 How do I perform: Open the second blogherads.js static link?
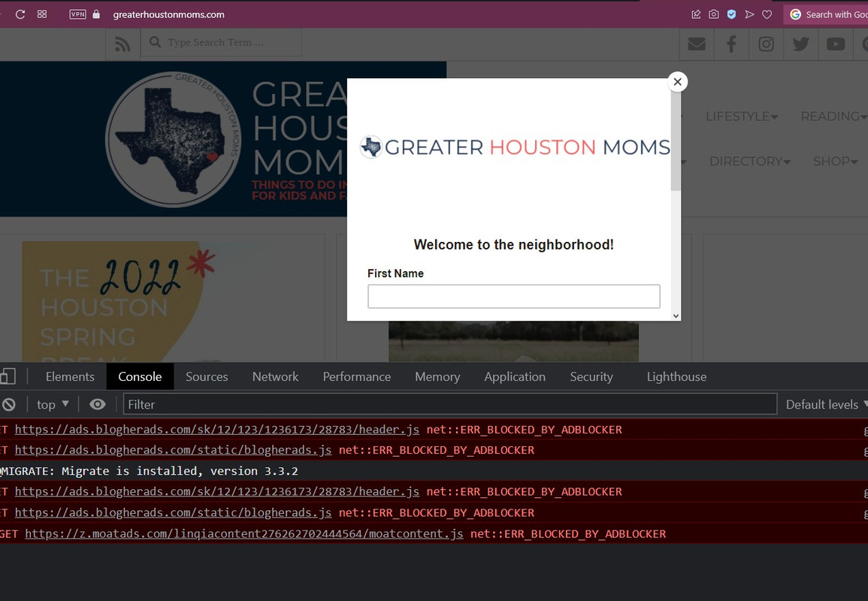[x=174, y=512]
